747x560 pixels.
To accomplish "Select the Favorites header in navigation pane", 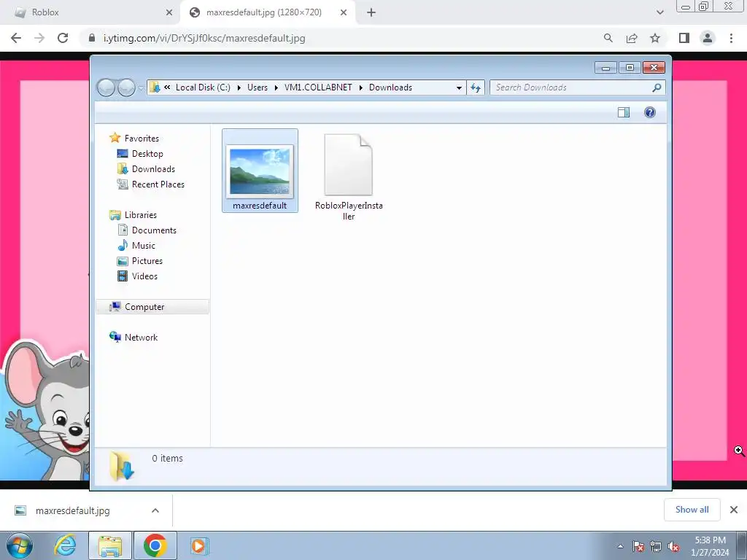I will (142, 138).
